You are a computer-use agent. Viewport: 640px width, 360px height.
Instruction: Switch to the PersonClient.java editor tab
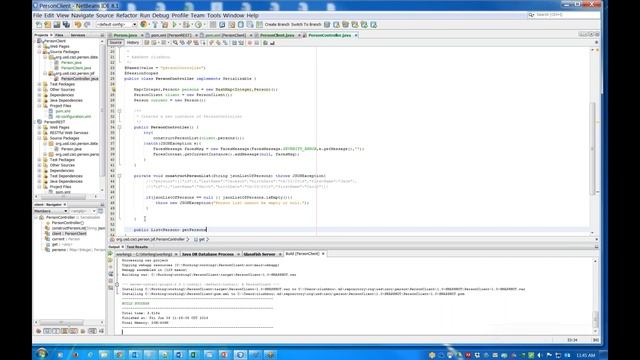[277, 36]
